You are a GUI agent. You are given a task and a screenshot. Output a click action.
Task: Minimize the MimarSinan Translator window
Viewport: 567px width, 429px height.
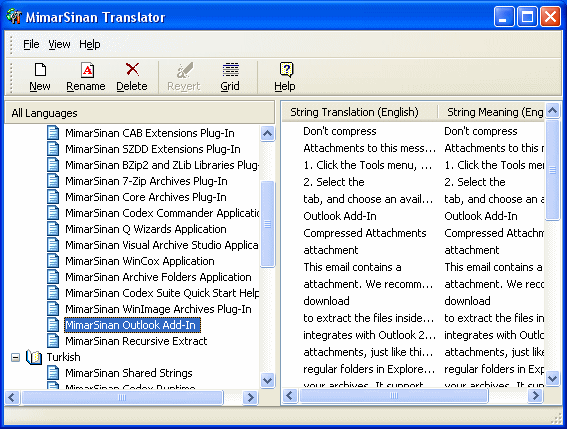(x=504, y=17)
